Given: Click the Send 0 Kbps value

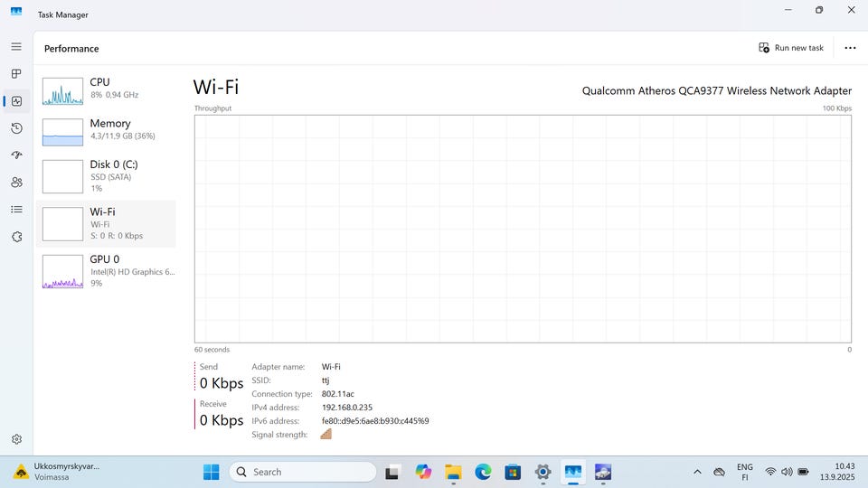Looking at the screenshot, I should [222, 383].
